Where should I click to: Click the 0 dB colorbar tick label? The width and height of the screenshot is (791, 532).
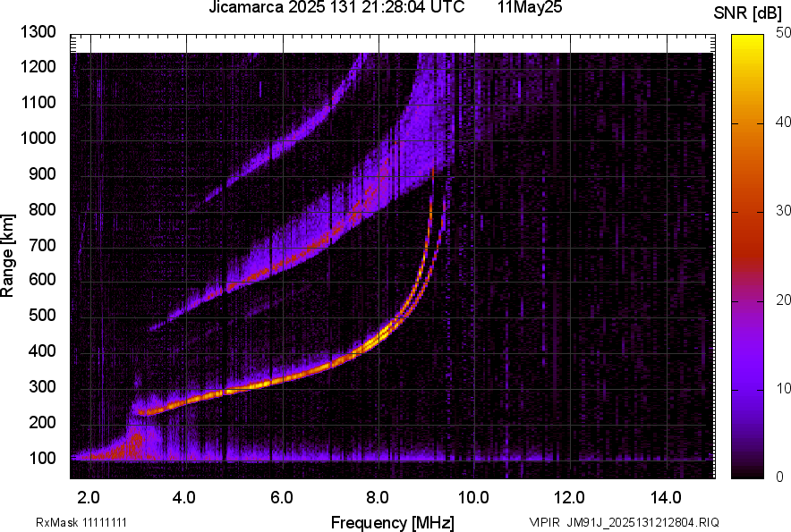780,477
